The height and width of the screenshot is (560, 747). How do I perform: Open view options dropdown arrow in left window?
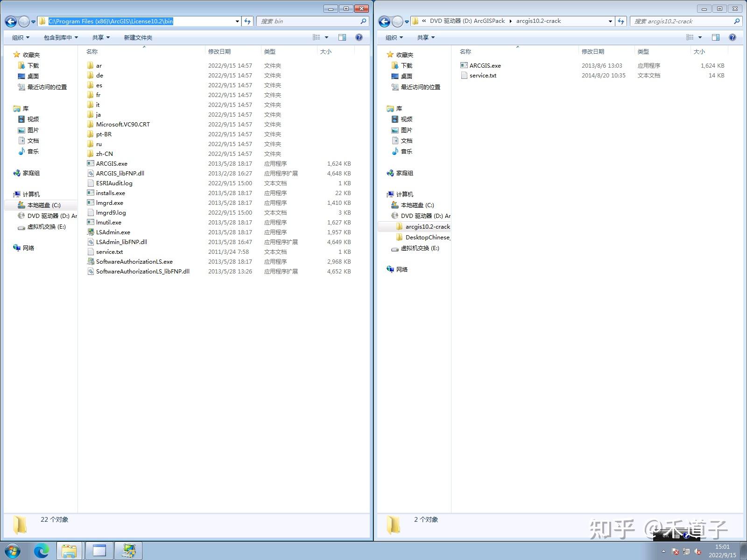click(x=326, y=37)
